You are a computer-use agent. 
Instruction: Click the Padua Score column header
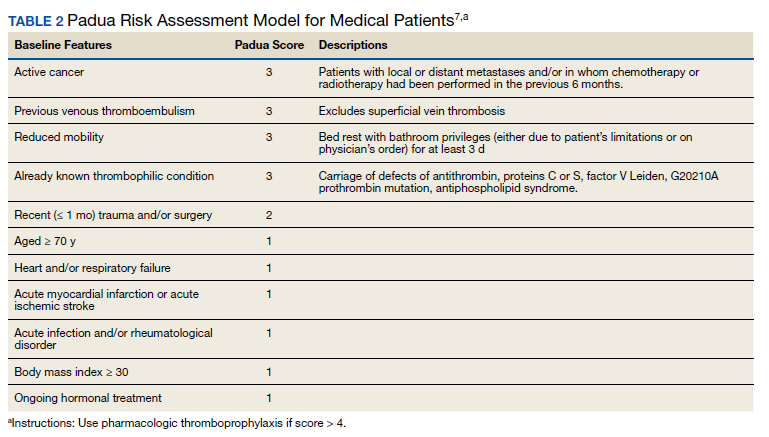coord(268,46)
